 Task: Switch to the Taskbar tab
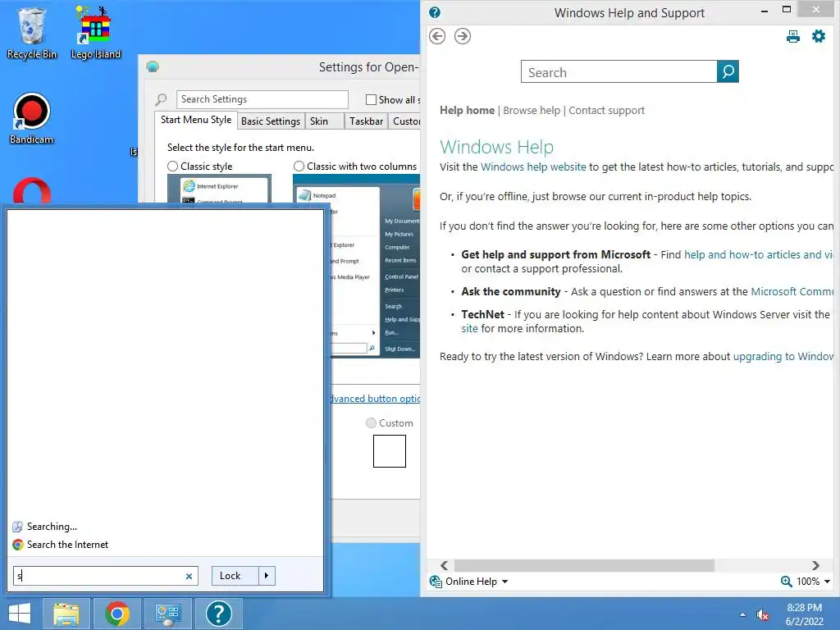pos(366,121)
